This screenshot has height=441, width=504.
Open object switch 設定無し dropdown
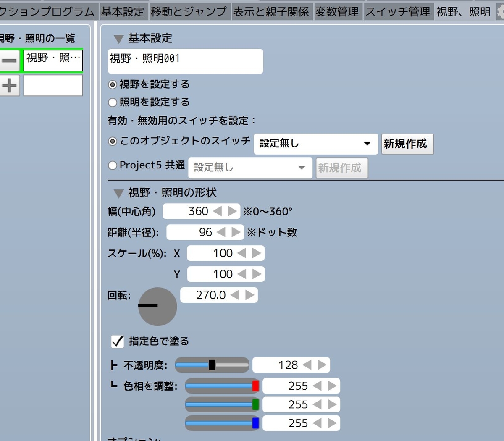[x=316, y=144]
